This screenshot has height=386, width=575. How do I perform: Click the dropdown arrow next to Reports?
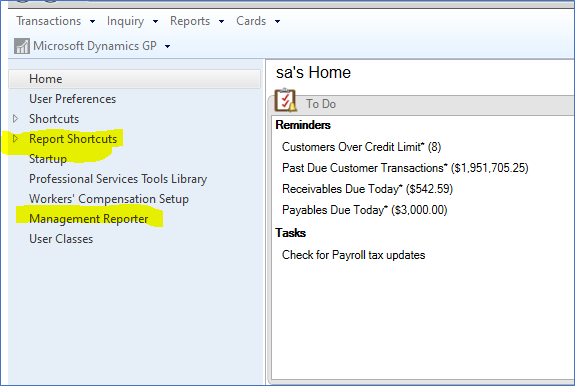pos(221,22)
